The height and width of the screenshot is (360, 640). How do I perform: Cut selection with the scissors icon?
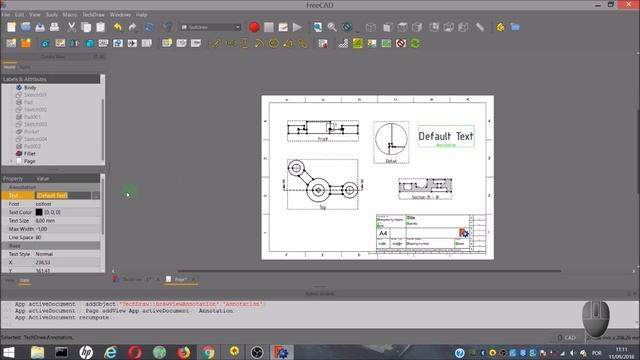[71, 27]
